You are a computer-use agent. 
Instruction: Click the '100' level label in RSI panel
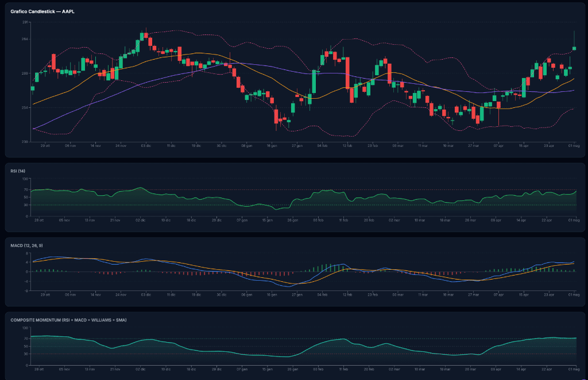[25, 179]
